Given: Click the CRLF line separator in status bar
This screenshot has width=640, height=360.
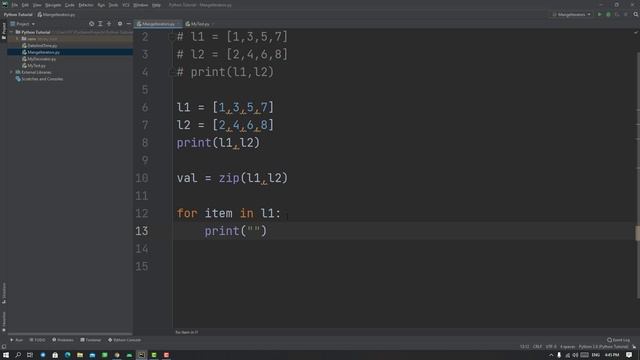Looking at the screenshot, I should tap(538, 347).
